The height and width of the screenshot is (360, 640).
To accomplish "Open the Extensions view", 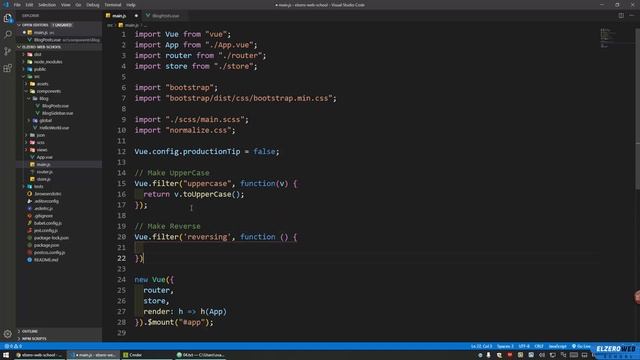I will [x=8, y=68].
